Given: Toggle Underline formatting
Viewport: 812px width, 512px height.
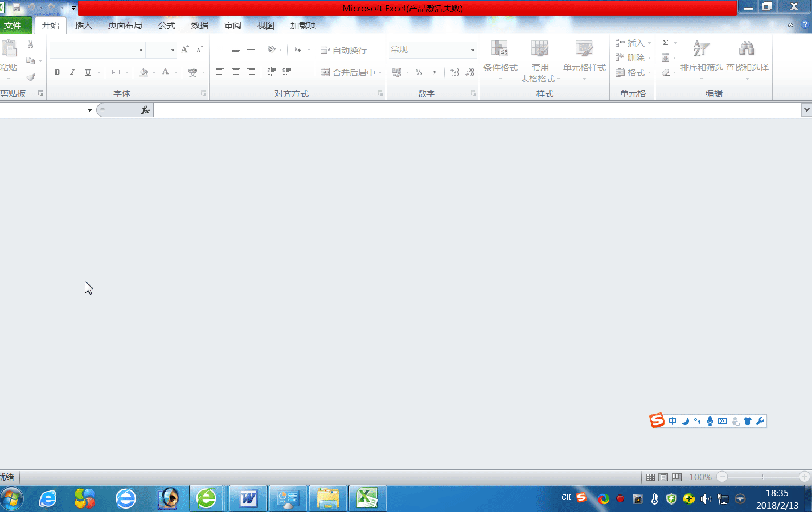Looking at the screenshot, I should (x=88, y=72).
